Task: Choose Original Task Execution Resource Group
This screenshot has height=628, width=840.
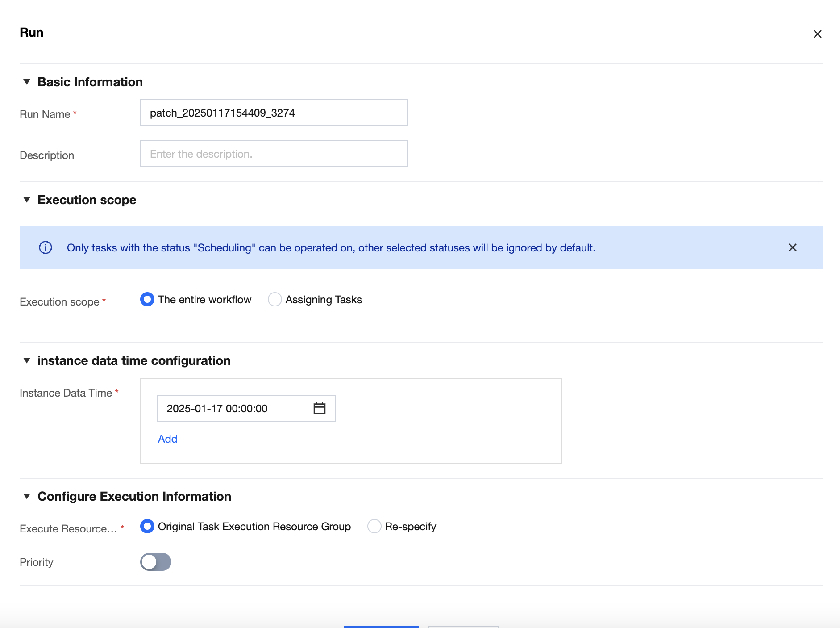Action: 147,526
